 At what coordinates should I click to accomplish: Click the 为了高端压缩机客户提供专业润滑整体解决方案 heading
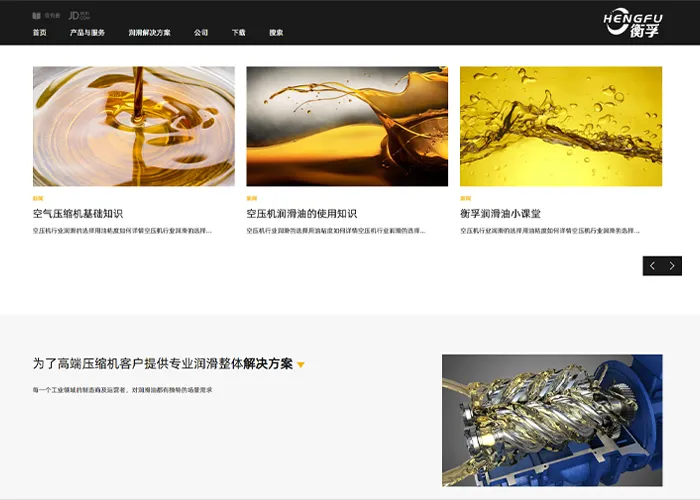[x=162, y=364]
